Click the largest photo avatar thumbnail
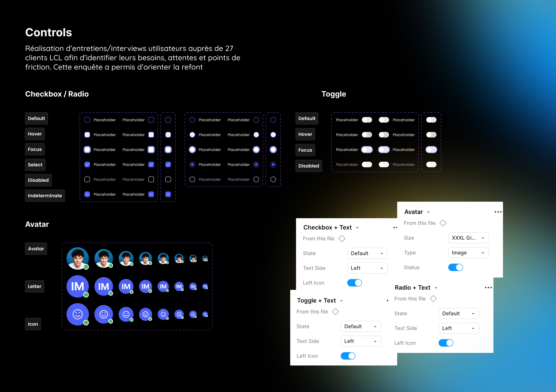This screenshot has height=392, width=556. coord(77,258)
